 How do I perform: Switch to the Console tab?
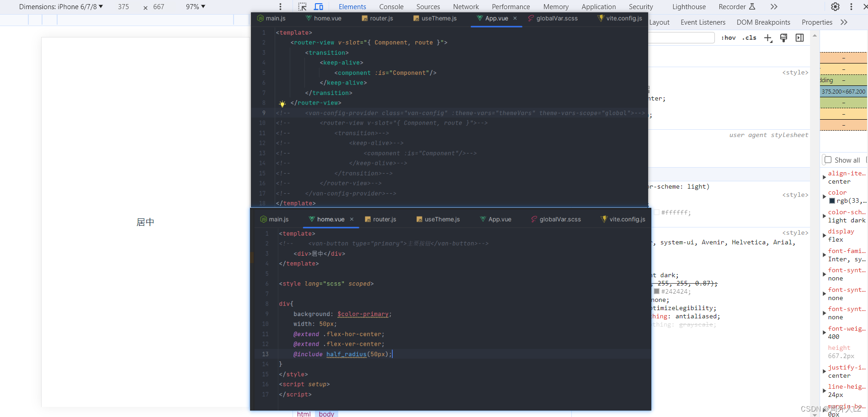point(391,7)
